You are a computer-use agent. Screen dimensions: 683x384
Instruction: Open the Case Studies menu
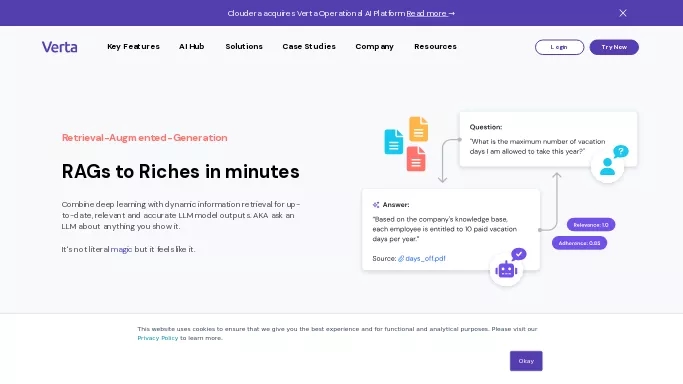point(309,47)
